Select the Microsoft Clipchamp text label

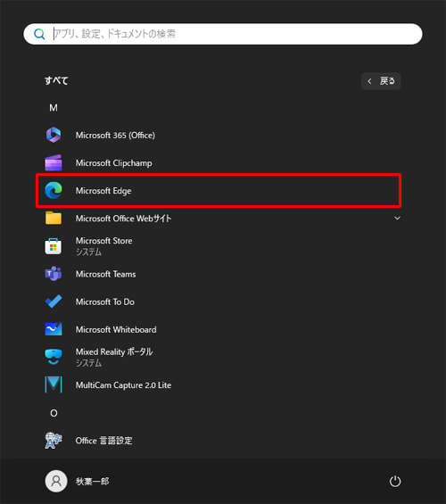coord(114,163)
